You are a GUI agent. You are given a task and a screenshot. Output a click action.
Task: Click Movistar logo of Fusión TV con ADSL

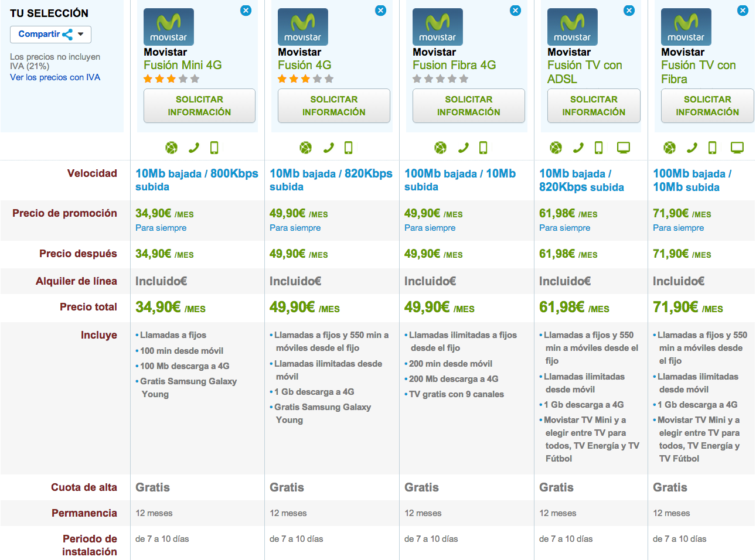[573, 27]
